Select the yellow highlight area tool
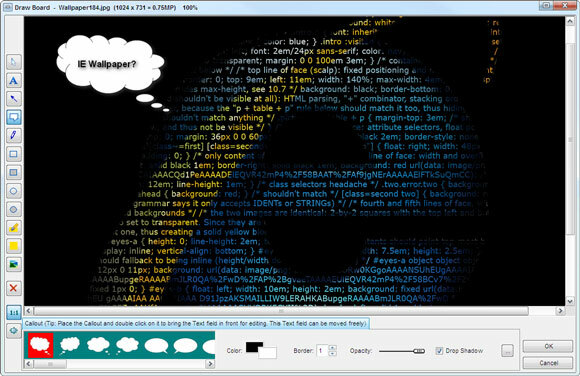This screenshot has height=376, width=580. coord(14,246)
